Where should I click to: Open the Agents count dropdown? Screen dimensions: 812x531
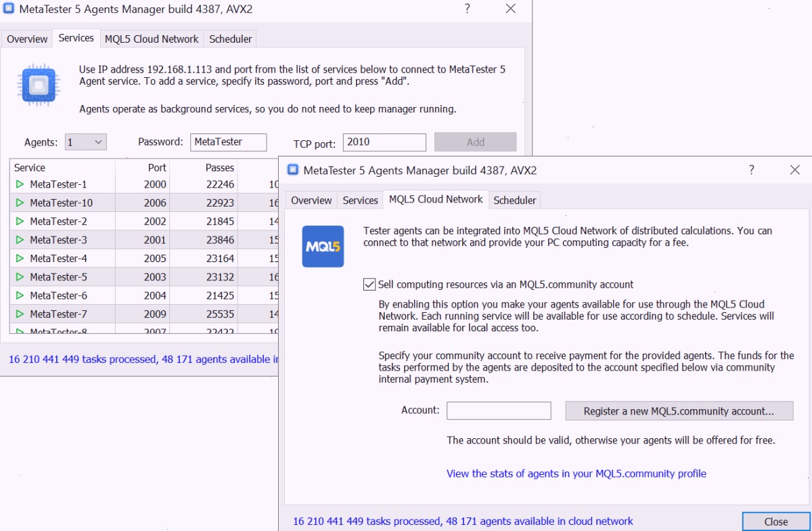[x=86, y=142]
